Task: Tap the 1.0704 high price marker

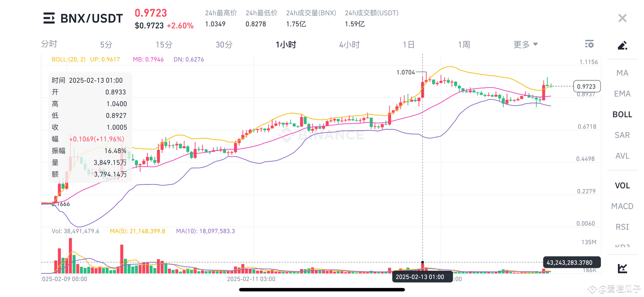Action: (x=405, y=72)
